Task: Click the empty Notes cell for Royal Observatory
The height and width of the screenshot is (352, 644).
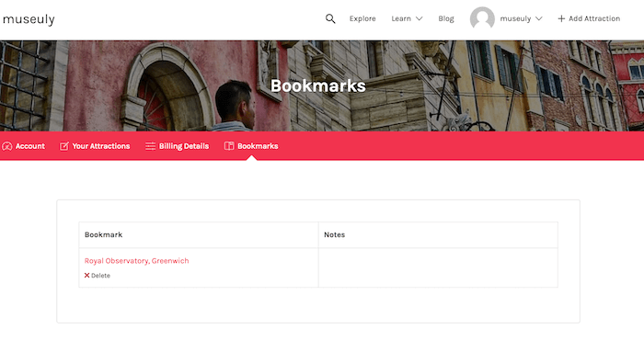Action: point(438,267)
